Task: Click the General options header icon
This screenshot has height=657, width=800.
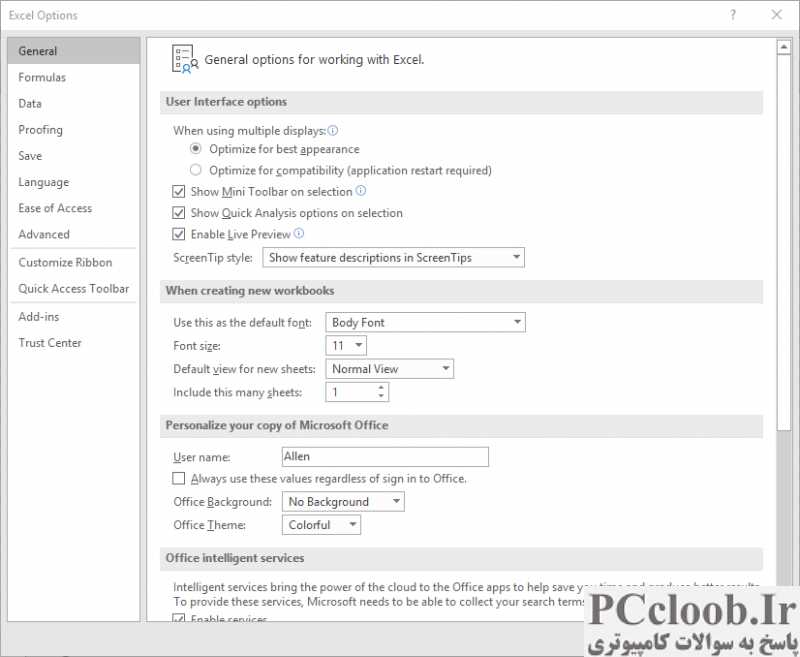Action: (185, 59)
